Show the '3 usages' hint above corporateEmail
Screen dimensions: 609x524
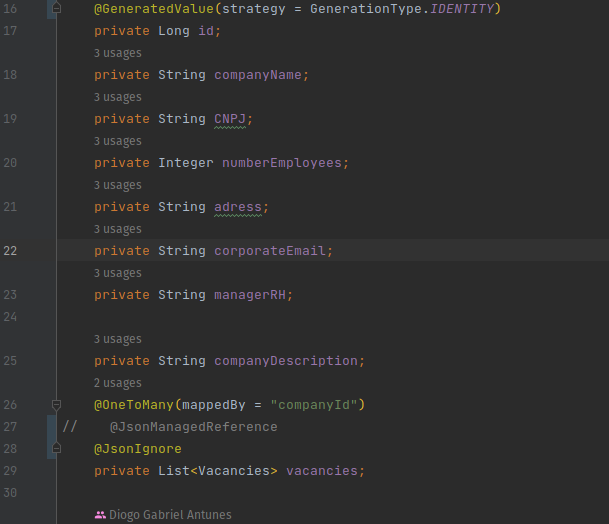click(118, 229)
